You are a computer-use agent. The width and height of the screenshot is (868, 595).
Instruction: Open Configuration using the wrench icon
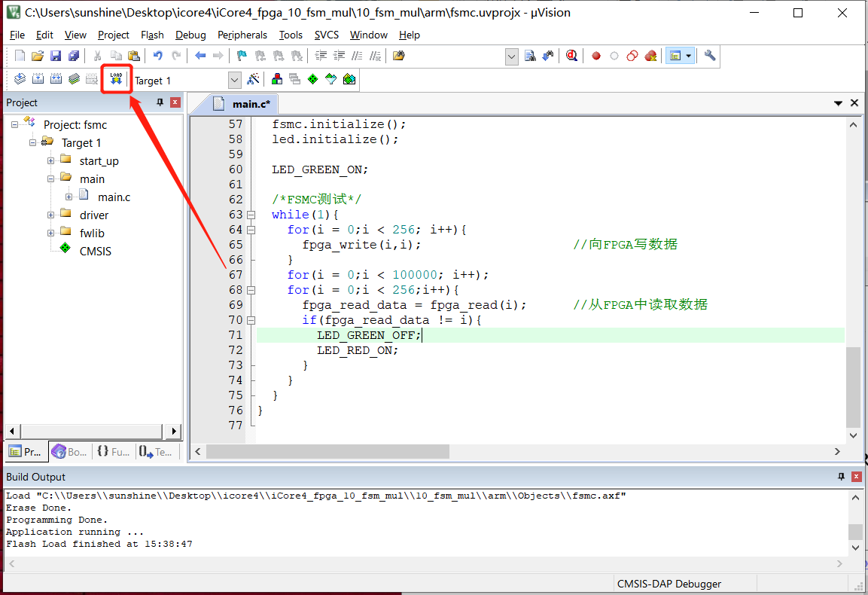click(x=710, y=56)
